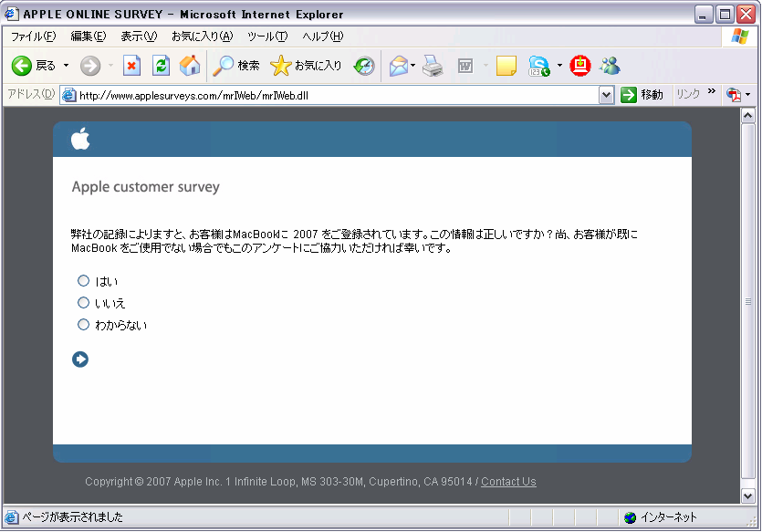
Task: Open Favorites (お気に入り) star button
Action: tap(306, 66)
